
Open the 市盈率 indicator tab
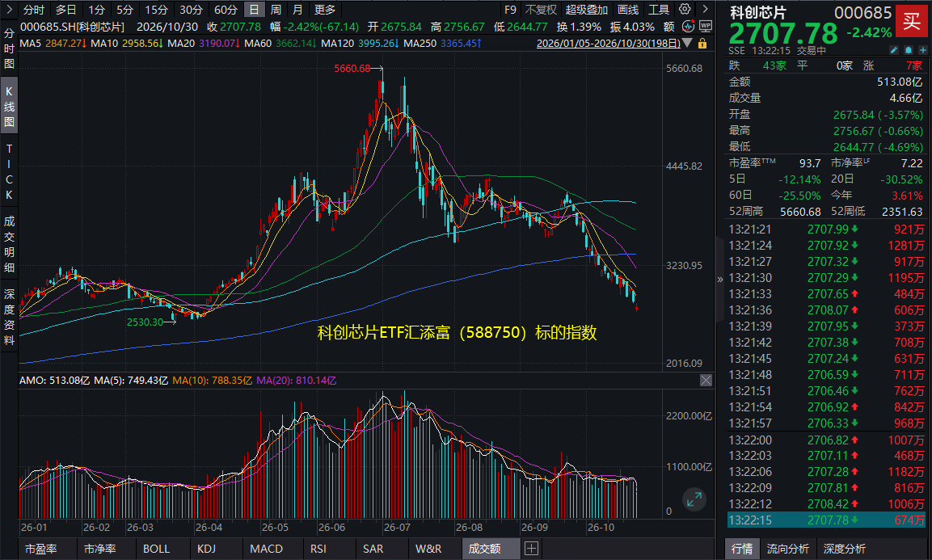(x=41, y=549)
